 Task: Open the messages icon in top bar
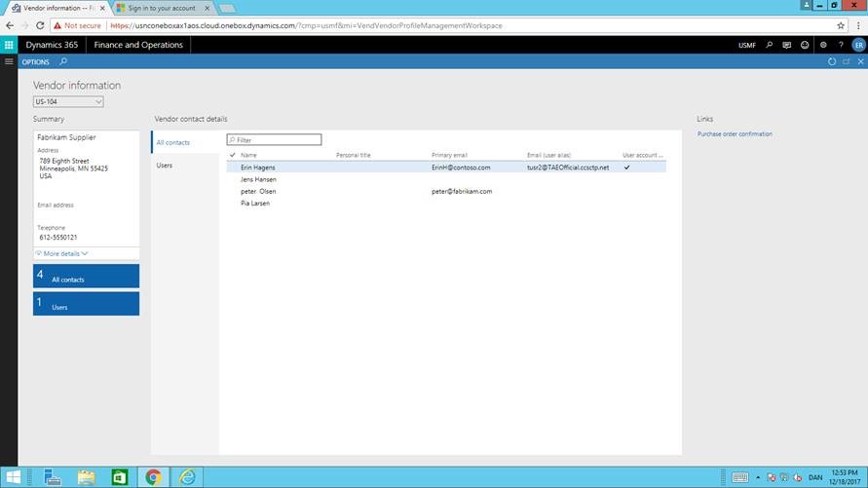(x=786, y=45)
